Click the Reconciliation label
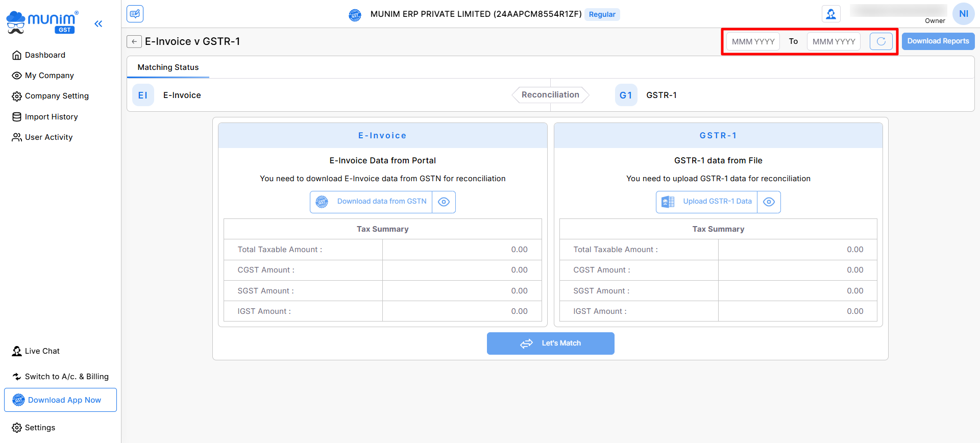Viewport: 980px width, 443px height. tap(550, 95)
